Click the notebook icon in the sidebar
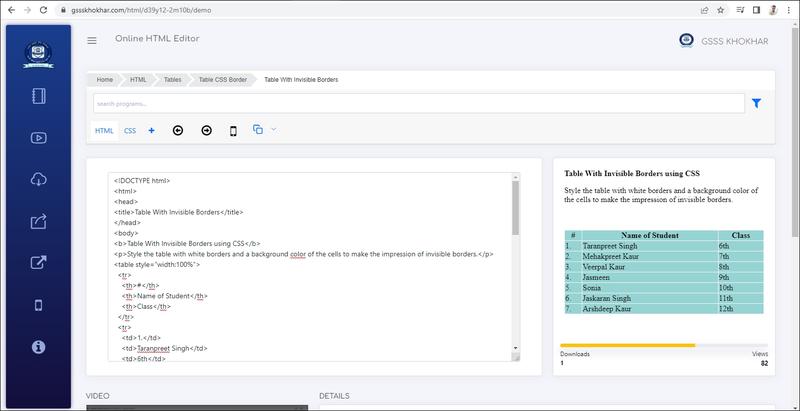The width and height of the screenshot is (800, 411). tap(39, 97)
